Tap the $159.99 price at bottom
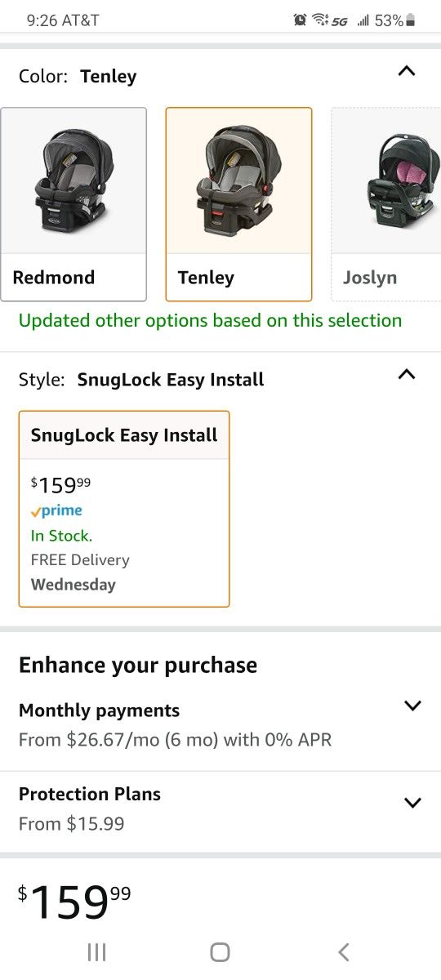 (74, 900)
